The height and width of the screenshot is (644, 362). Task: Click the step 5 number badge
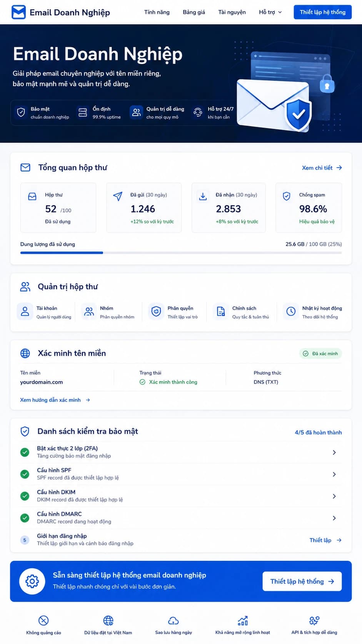(x=25, y=540)
